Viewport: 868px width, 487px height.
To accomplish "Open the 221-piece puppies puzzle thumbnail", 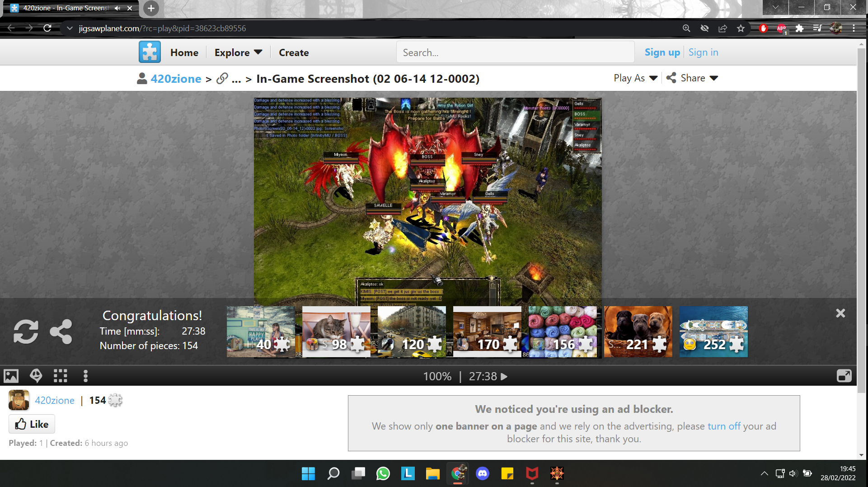I will (x=638, y=332).
